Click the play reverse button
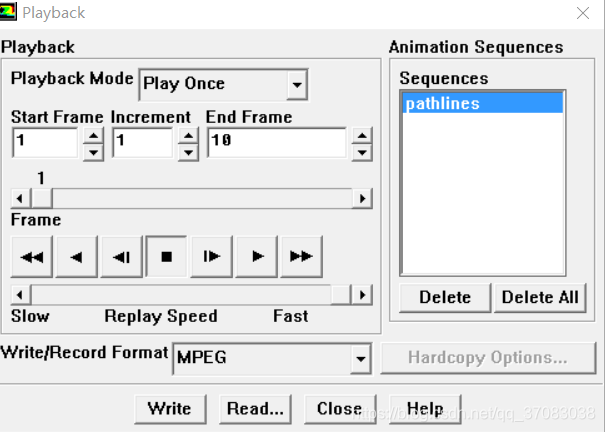This screenshot has width=605, height=432. 76,257
